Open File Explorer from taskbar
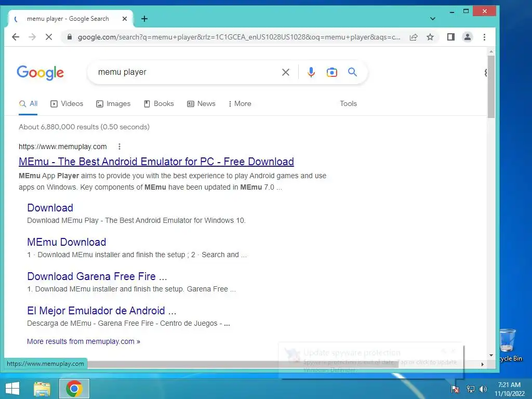 [42, 389]
